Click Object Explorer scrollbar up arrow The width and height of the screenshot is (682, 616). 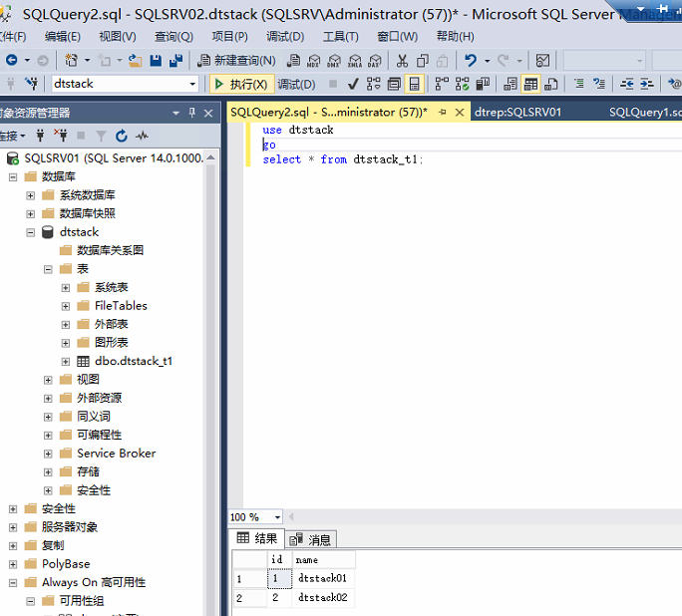pos(210,157)
